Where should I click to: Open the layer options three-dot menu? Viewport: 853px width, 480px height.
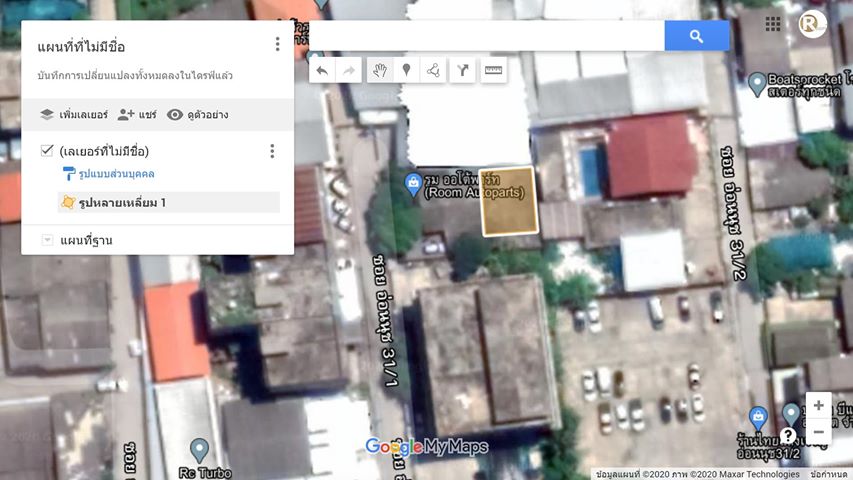(x=271, y=151)
